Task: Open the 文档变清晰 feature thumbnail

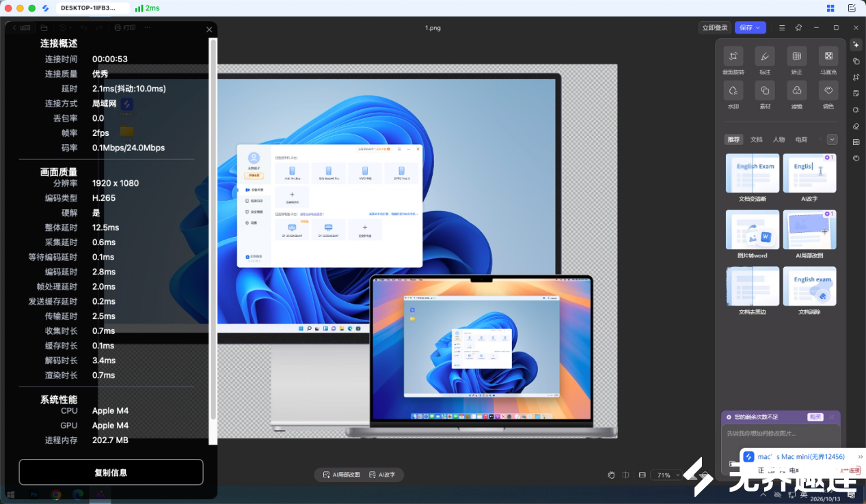Action: (752, 173)
